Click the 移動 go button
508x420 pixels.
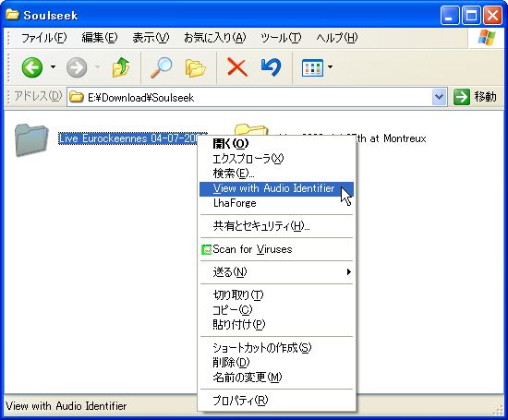point(476,97)
